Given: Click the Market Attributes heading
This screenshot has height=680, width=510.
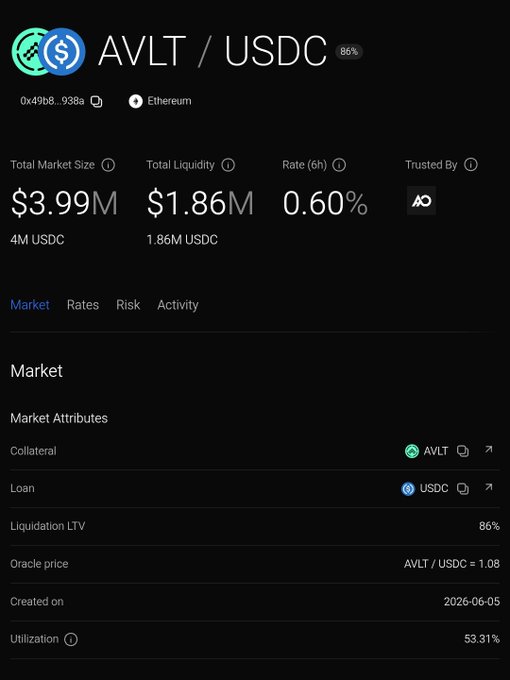Looking at the screenshot, I should [x=59, y=418].
